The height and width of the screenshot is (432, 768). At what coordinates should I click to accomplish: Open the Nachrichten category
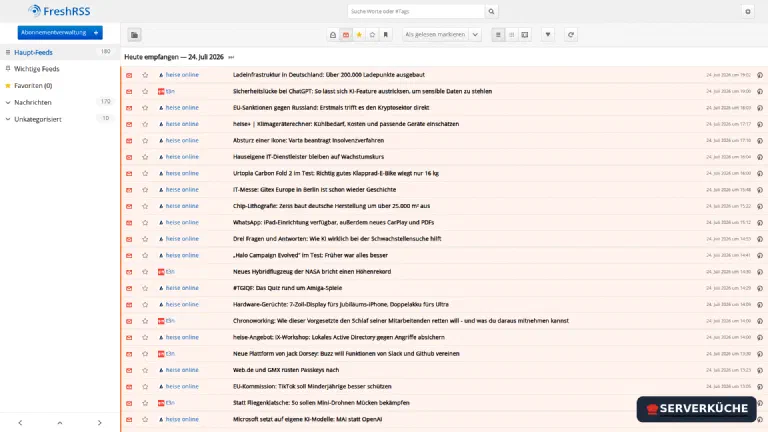33,102
